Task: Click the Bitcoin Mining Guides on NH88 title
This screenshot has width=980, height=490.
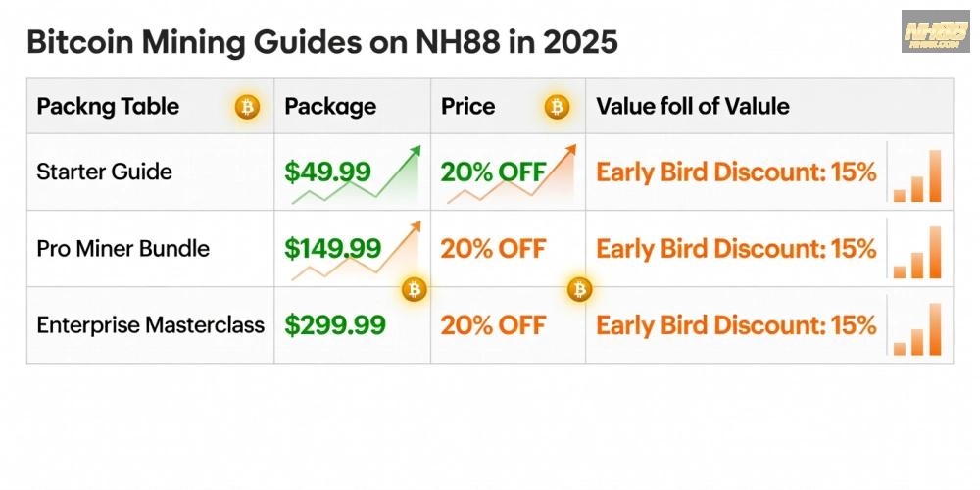Action: [x=321, y=44]
